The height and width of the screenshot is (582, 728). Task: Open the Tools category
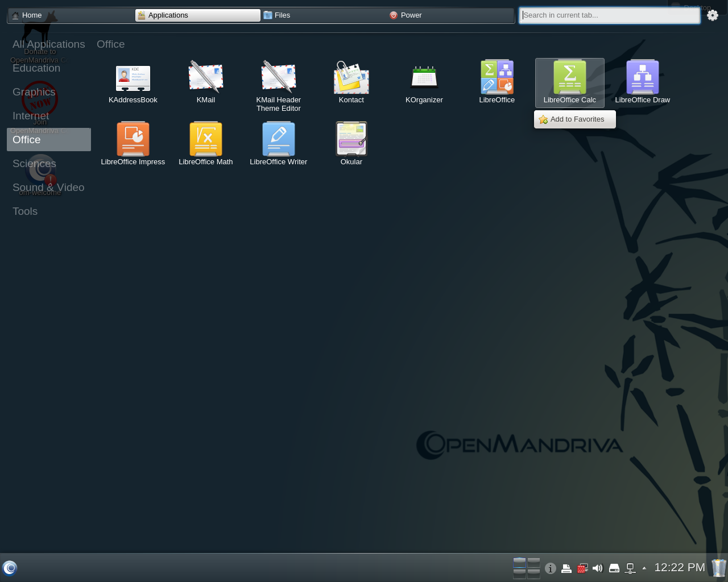[49, 211]
